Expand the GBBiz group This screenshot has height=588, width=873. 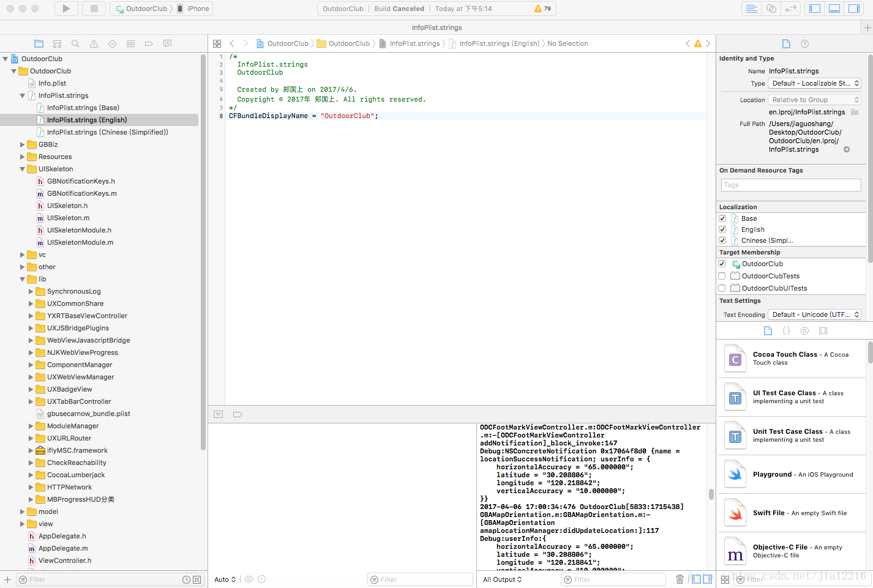coord(23,144)
